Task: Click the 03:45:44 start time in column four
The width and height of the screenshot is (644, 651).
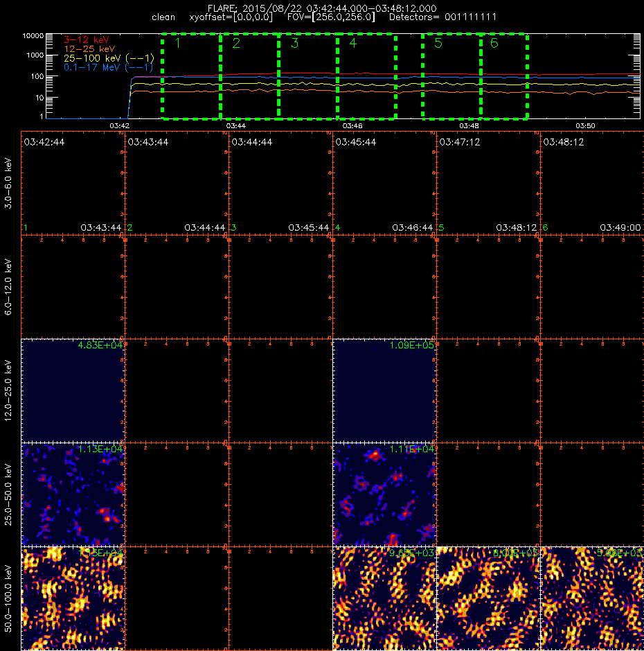Action: [356, 142]
